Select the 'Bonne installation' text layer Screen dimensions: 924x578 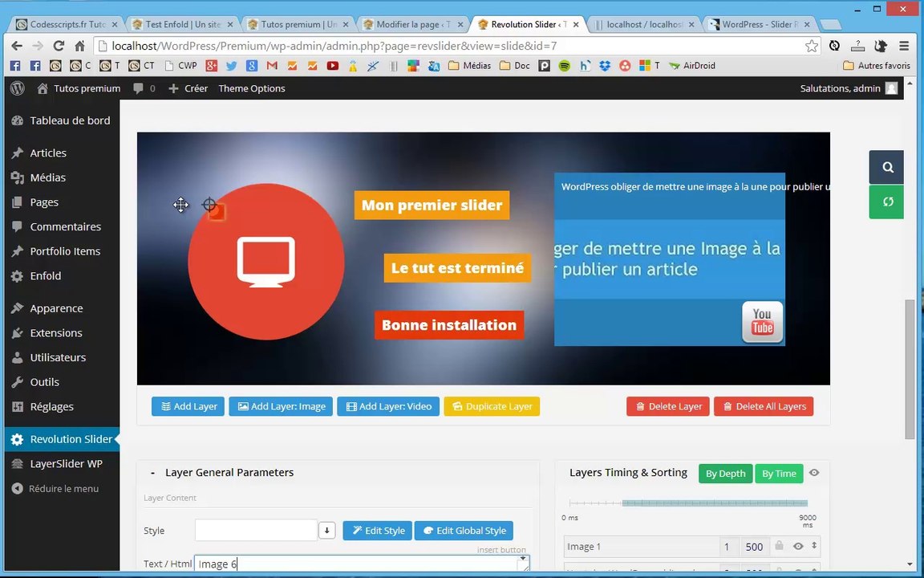click(449, 325)
